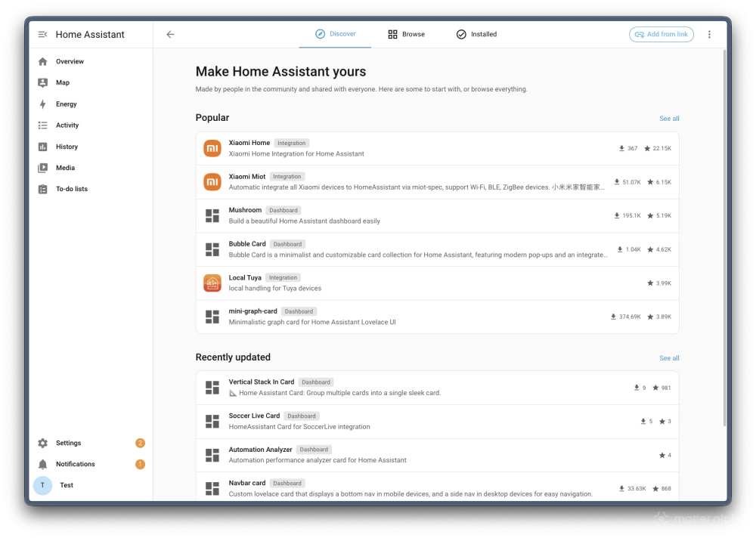Screen dimensions: 756x538
Task: Switch to the Installed tab
Action: (476, 34)
